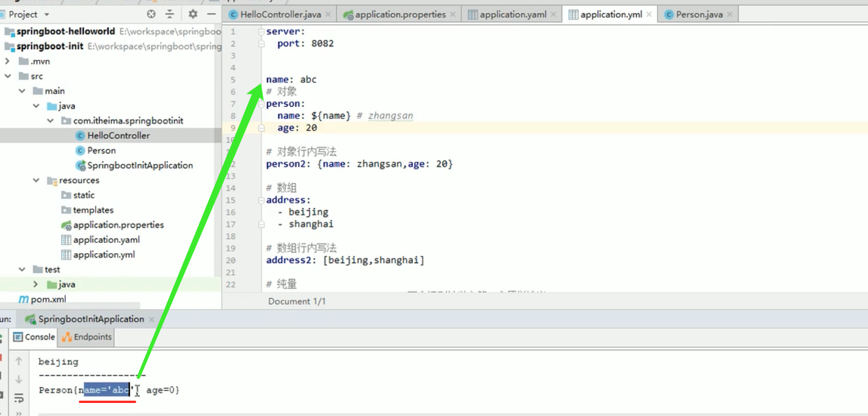Close the HelloController.java tab

click(329, 14)
